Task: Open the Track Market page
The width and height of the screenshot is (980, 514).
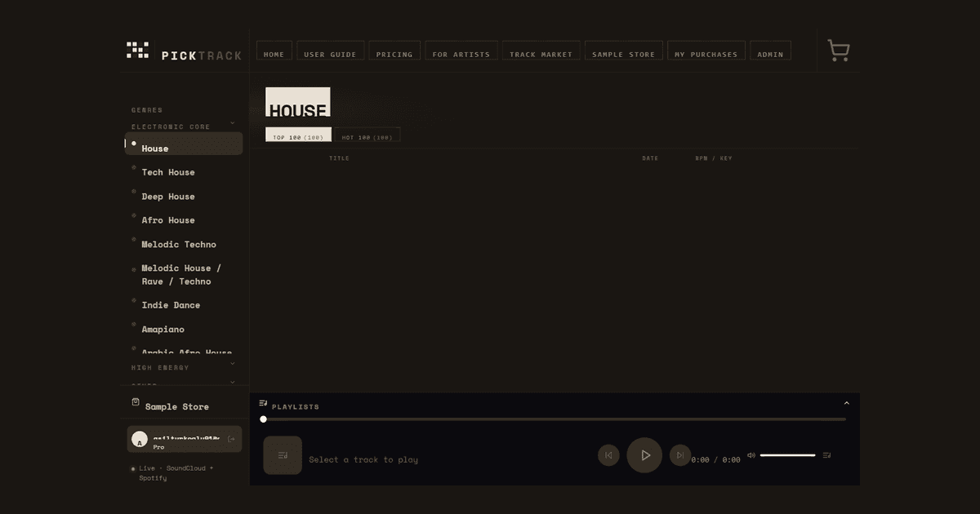Action: 541,51
